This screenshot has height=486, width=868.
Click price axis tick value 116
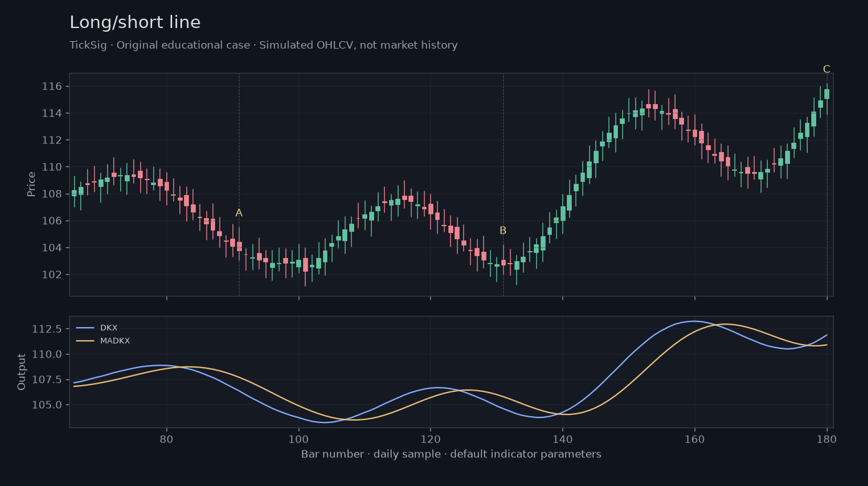(52, 86)
